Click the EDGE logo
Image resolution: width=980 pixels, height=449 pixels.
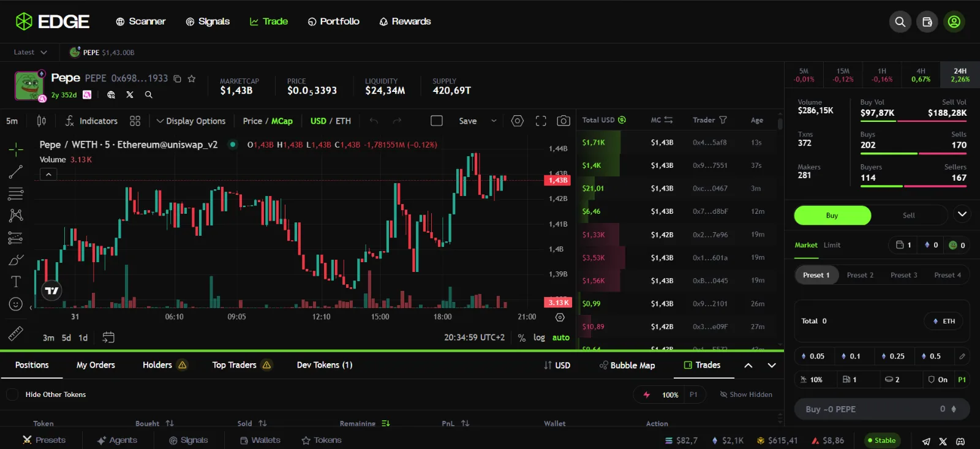pos(52,21)
